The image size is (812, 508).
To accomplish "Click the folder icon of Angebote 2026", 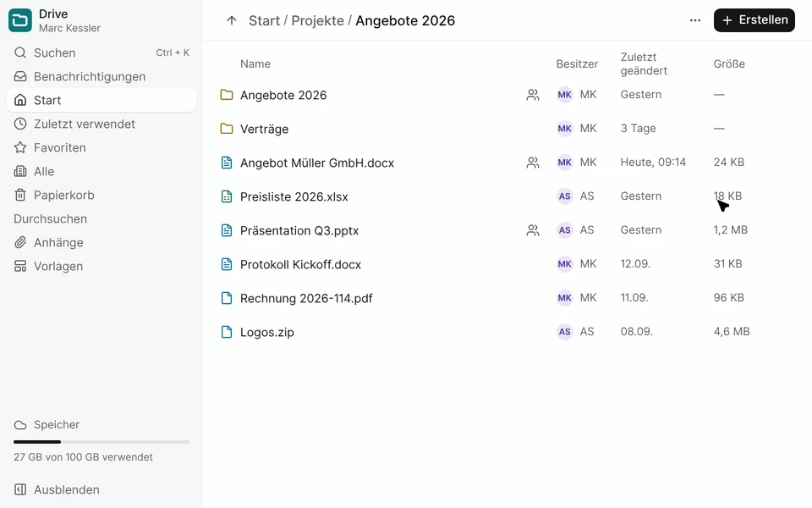I will 227,95.
